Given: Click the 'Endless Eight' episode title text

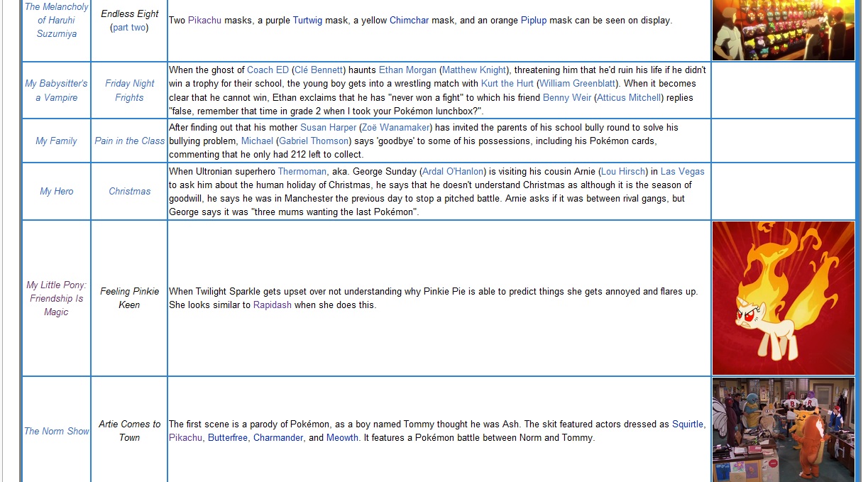Looking at the screenshot, I should pos(129,14).
